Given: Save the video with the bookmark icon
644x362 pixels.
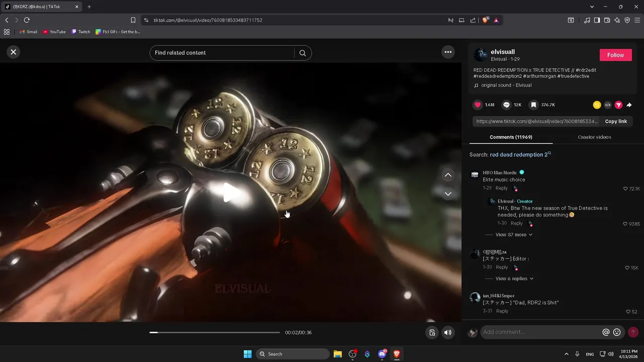Looking at the screenshot, I should [533, 105].
